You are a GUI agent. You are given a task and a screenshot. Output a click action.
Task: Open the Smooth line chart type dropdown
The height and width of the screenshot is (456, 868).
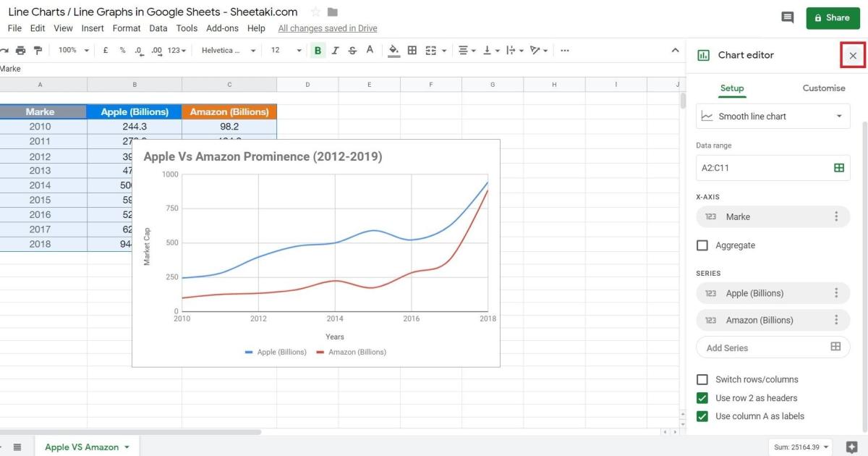(x=773, y=116)
